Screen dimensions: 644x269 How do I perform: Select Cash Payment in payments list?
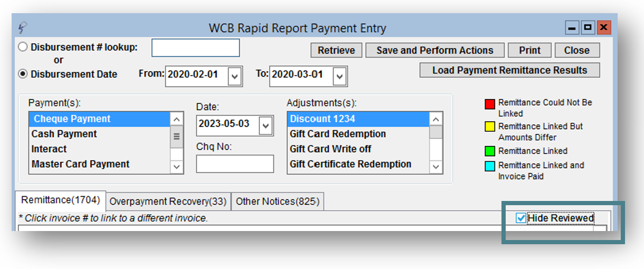99,134
